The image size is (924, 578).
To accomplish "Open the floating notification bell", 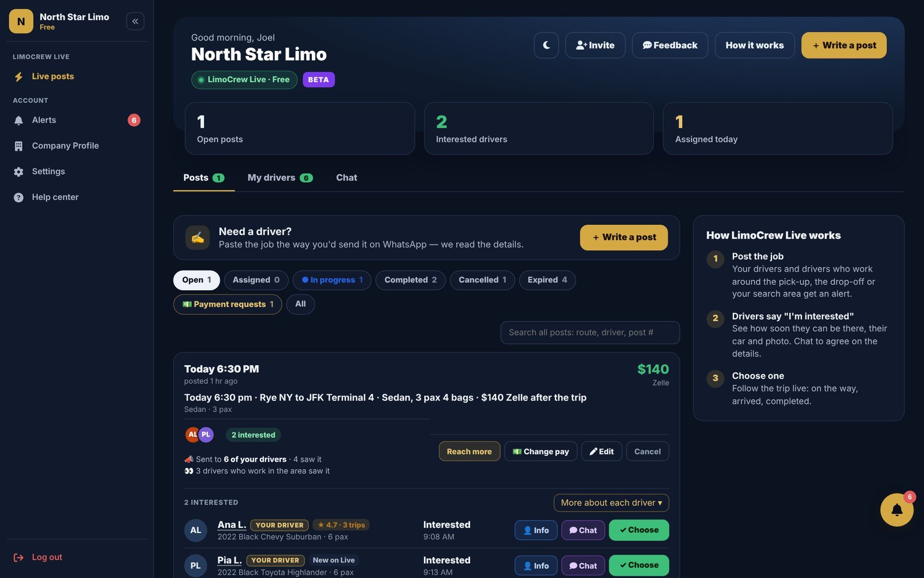I will (x=897, y=510).
